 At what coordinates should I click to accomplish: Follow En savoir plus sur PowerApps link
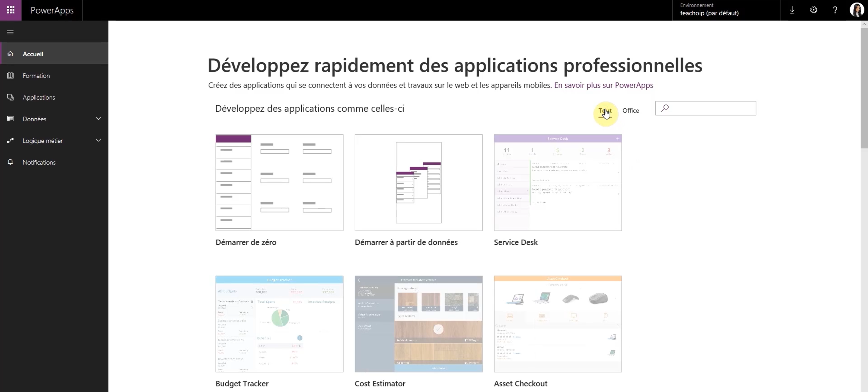(x=604, y=85)
